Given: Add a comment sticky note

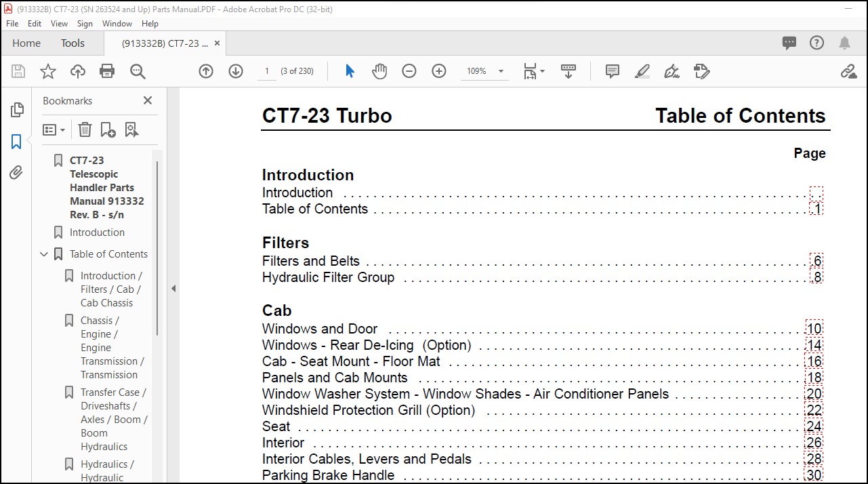Looking at the screenshot, I should (613, 71).
